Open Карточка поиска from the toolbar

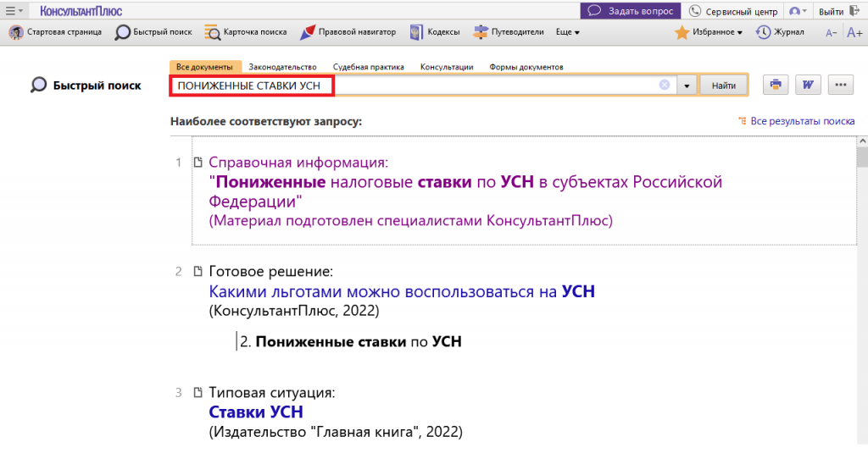[247, 32]
